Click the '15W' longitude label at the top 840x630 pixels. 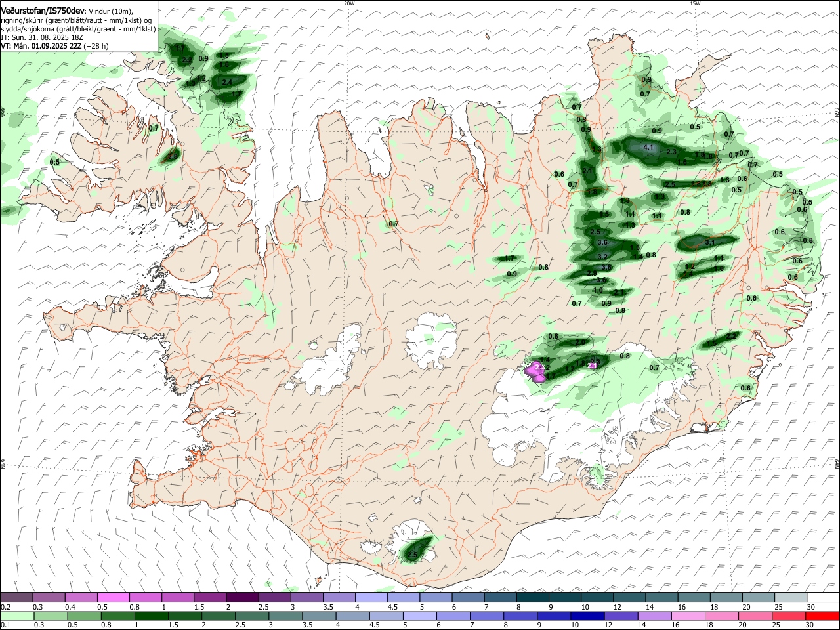tap(694, 3)
